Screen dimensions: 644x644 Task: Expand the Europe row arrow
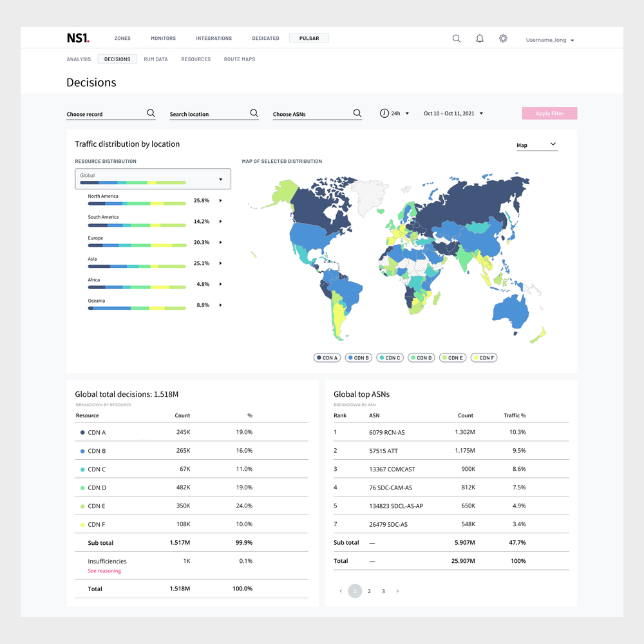click(x=220, y=242)
